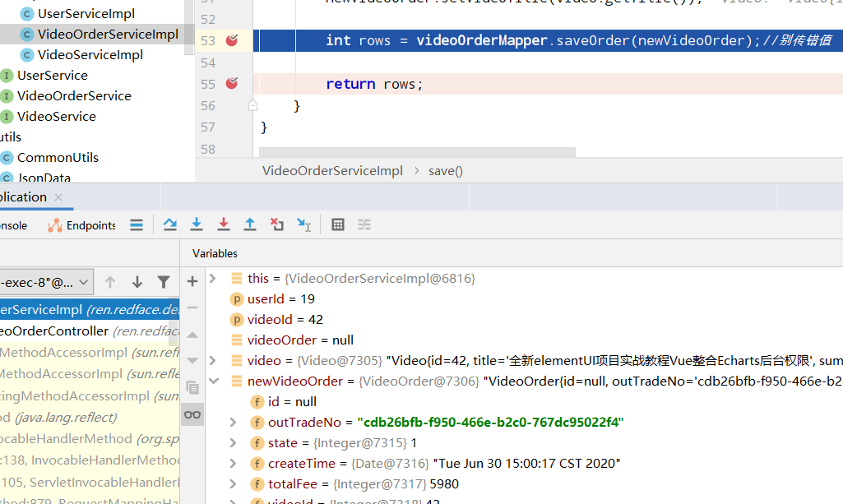Click the Step Over debugger icon
The width and height of the screenshot is (843, 504).
pos(169,224)
